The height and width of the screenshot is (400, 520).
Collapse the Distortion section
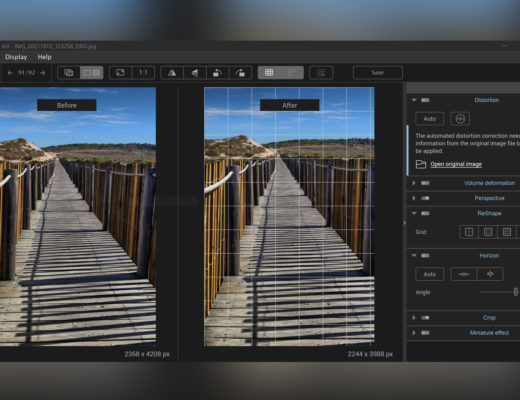click(x=414, y=100)
